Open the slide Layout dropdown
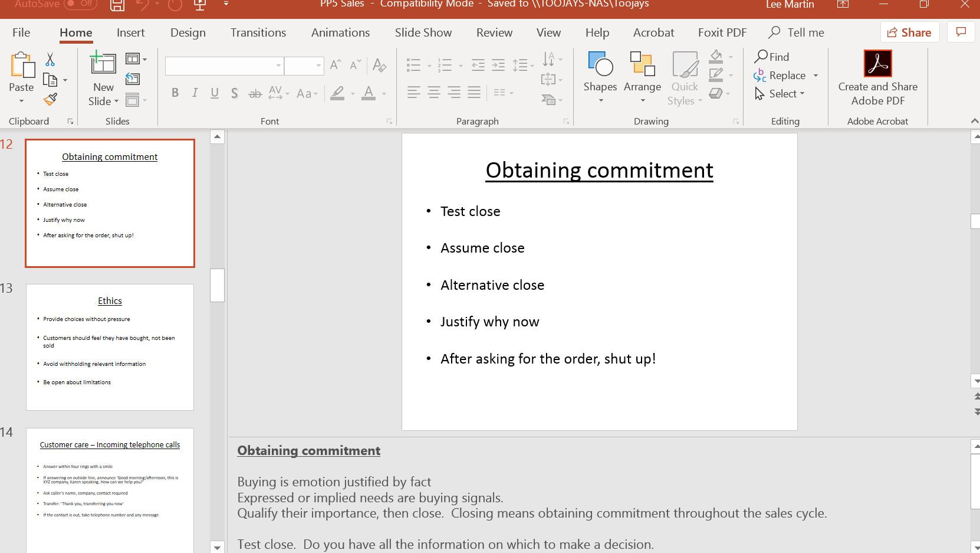980x553 pixels. 136,59
